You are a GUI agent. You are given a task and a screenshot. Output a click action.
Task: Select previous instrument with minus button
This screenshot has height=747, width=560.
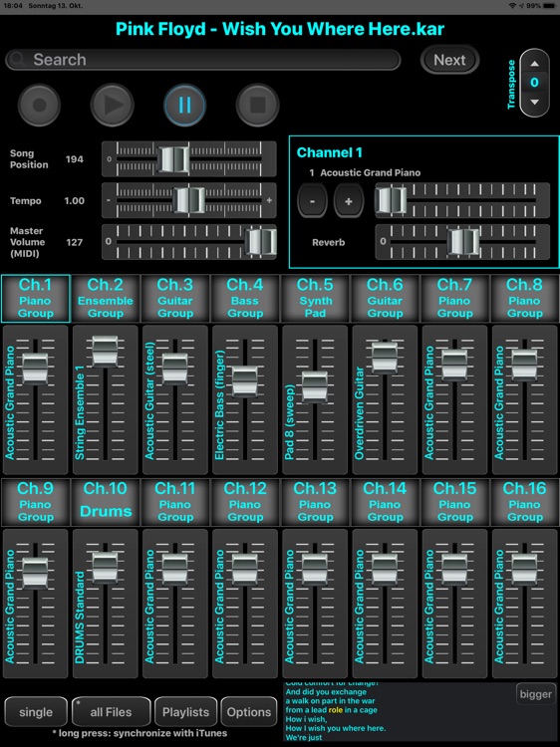click(x=312, y=201)
